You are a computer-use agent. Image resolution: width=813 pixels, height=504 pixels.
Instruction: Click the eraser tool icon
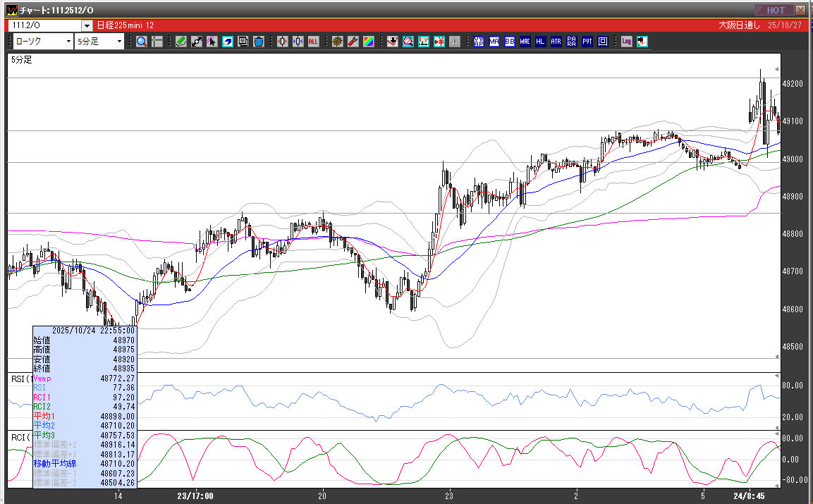point(228,42)
